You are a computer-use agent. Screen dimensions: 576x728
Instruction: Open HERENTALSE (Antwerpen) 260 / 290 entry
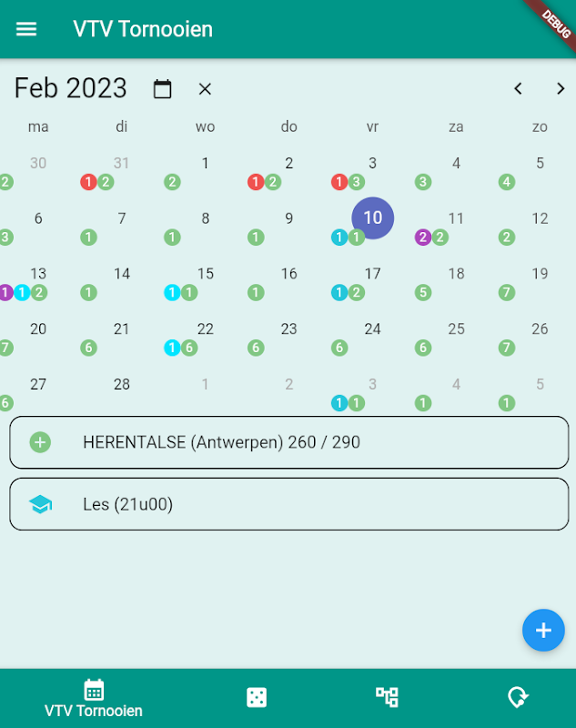tap(289, 442)
